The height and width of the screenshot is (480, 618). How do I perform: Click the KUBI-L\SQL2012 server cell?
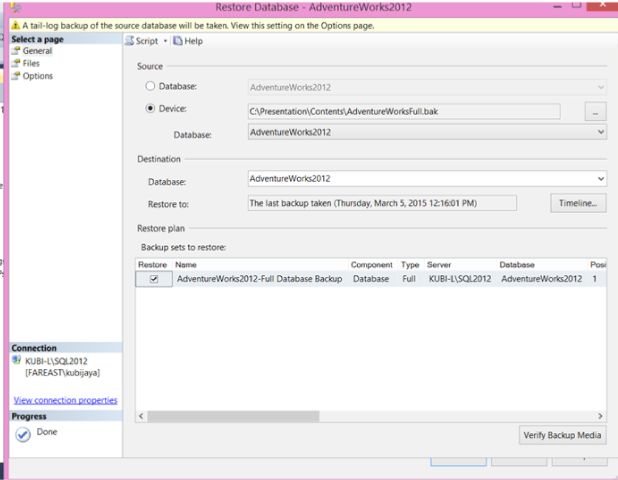pos(460,279)
